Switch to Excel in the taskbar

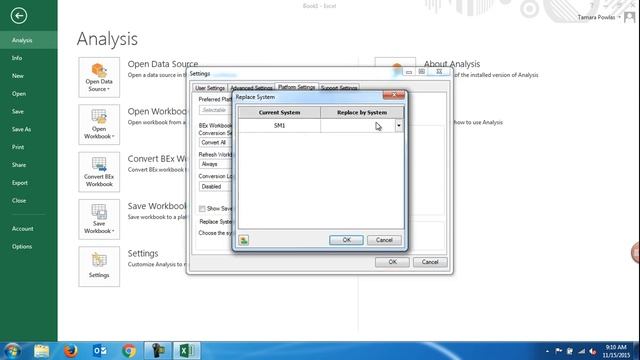(187, 351)
